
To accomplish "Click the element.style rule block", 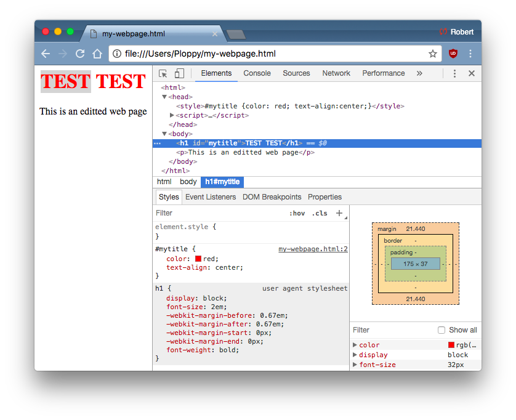I will tap(251, 232).
